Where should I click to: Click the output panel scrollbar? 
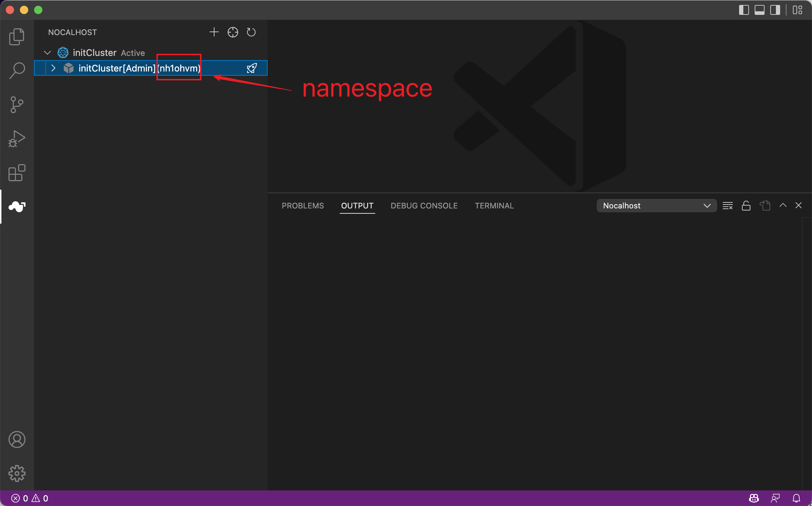coord(806,354)
